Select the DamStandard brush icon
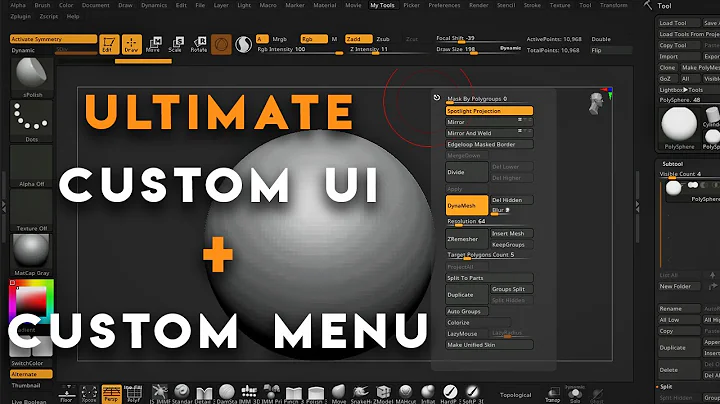 tap(226, 394)
